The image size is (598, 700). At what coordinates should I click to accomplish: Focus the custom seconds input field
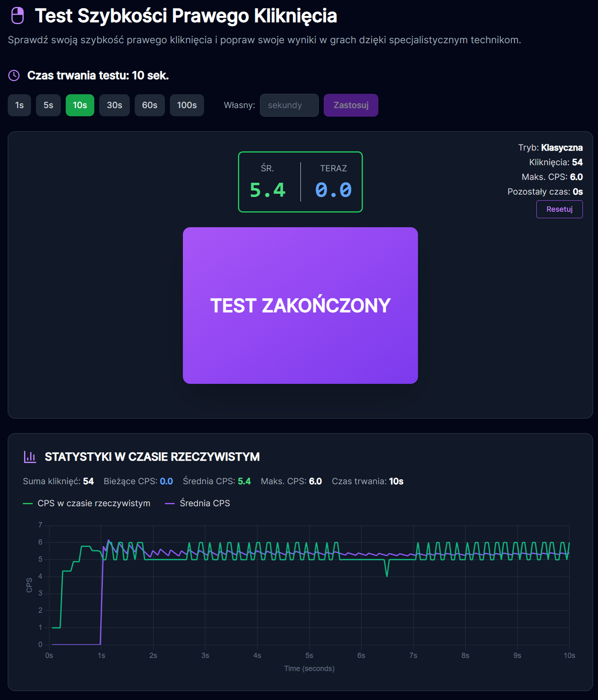coord(289,105)
